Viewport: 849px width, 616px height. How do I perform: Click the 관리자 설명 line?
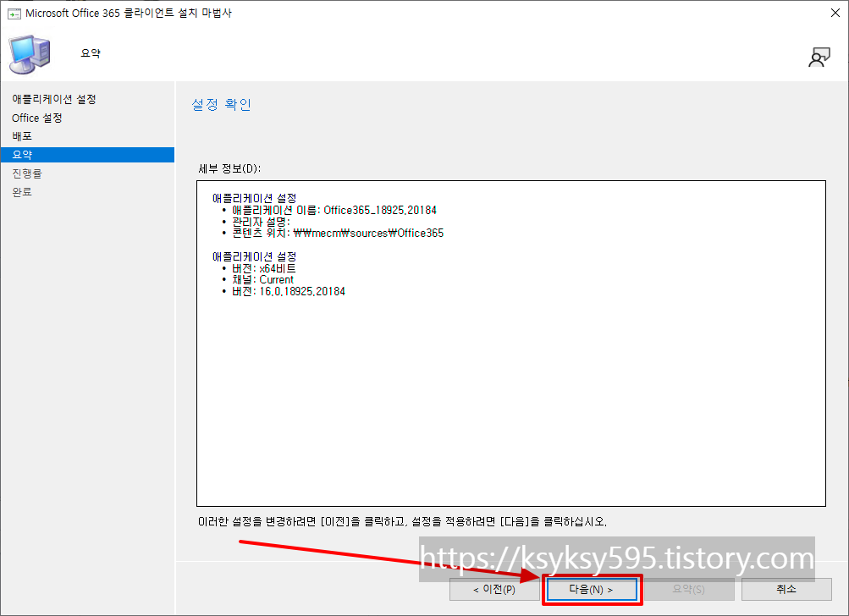tap(261, 222)
